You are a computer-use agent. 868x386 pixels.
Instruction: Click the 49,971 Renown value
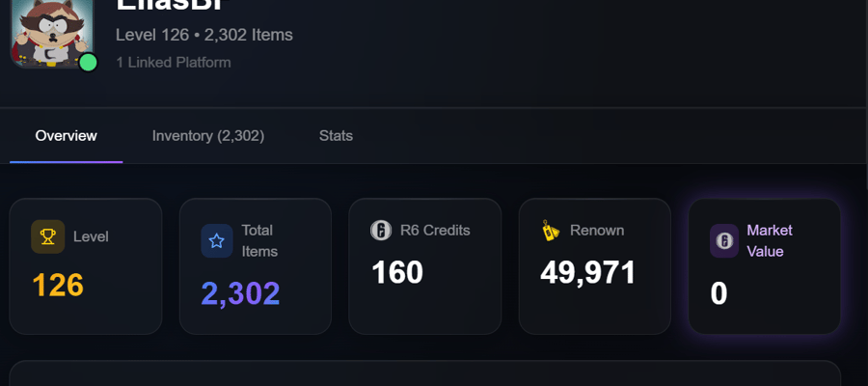pos(588,273)
